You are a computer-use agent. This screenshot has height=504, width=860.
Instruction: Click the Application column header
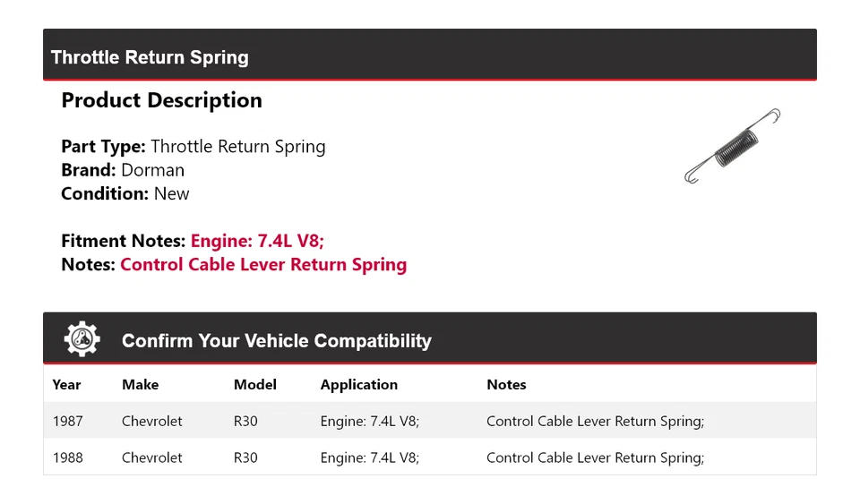click(358, 385)
